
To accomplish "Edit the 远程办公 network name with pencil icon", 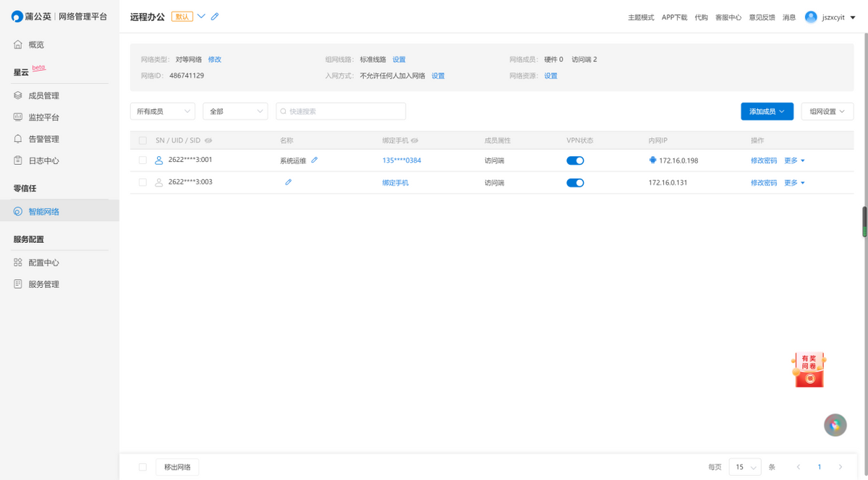I will click(x=215, y=16).
